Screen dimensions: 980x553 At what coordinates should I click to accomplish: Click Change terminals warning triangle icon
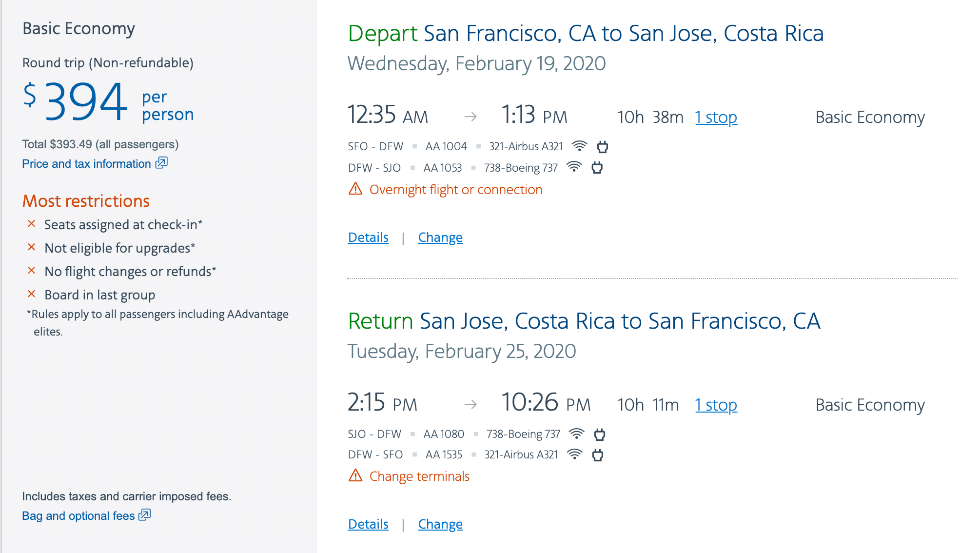coord(355,475)
